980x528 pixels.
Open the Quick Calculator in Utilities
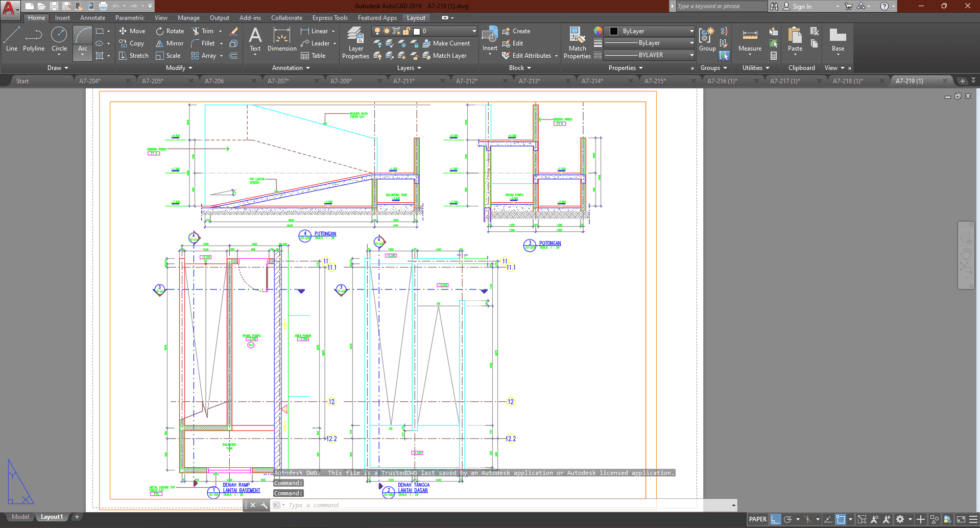click(774, 56)
